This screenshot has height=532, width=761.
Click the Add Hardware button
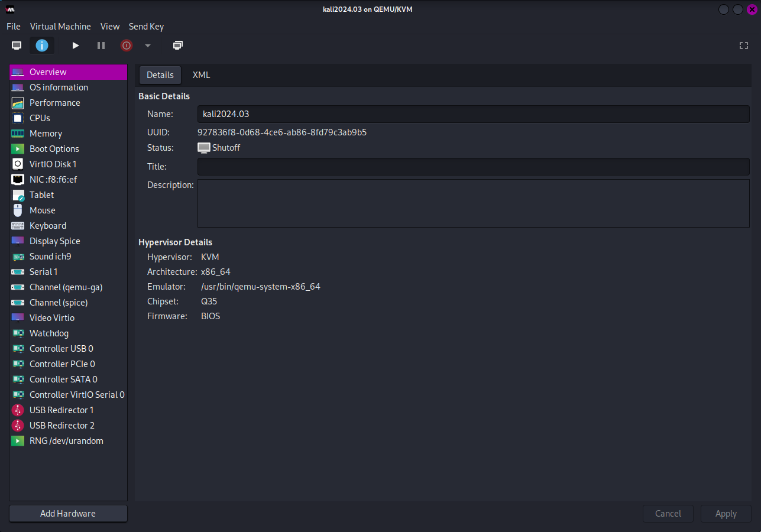tap(68, 514)
